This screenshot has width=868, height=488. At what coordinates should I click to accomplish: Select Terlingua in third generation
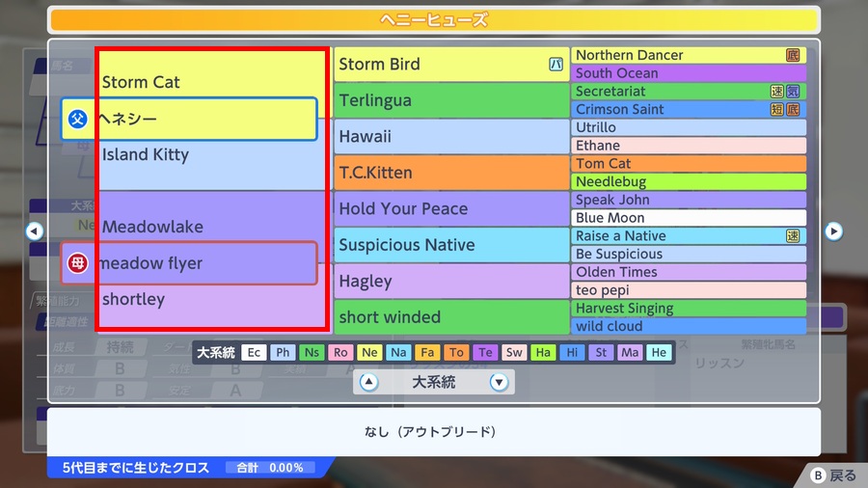click(x=451, y=100)
